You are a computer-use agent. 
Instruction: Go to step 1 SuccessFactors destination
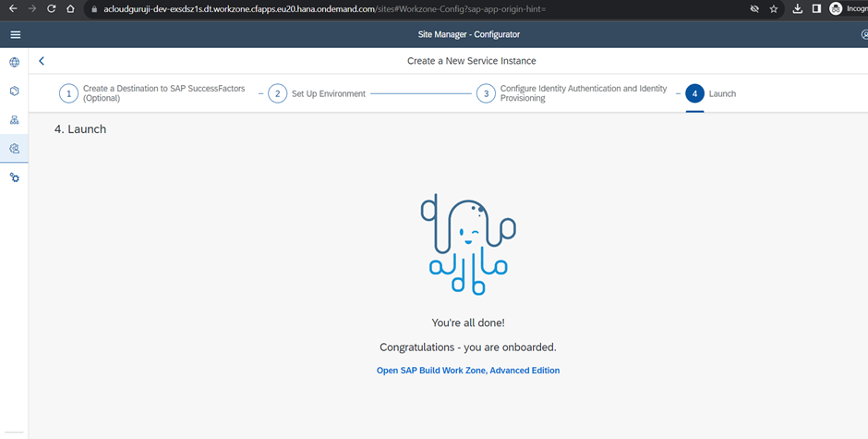68,93
